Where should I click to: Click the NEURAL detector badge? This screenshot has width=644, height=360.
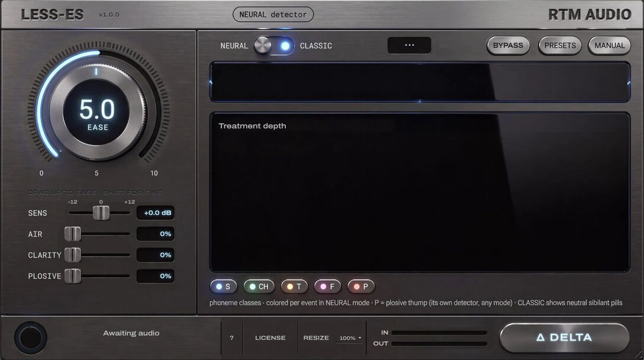tap(273, 14)
